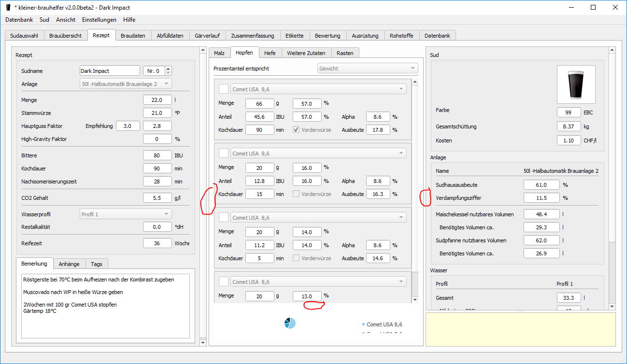Viewport: 627px width, 364px height.
Task: Click hop list scrollbar down arrow
Action: 415,300
